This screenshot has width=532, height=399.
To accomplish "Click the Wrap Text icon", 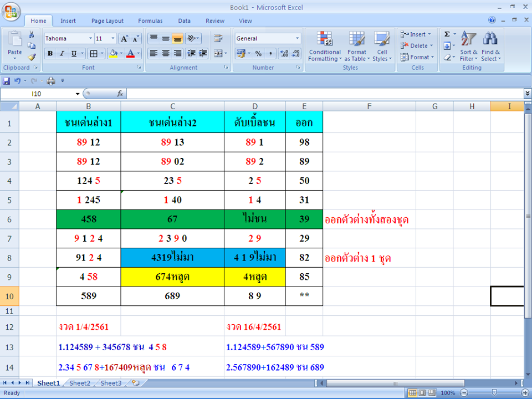I will tap(218, 38).
